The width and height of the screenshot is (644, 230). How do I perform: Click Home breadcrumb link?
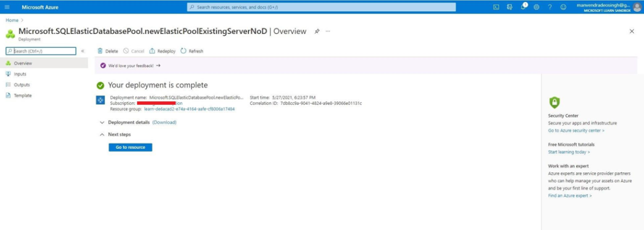tap(12, 20)
